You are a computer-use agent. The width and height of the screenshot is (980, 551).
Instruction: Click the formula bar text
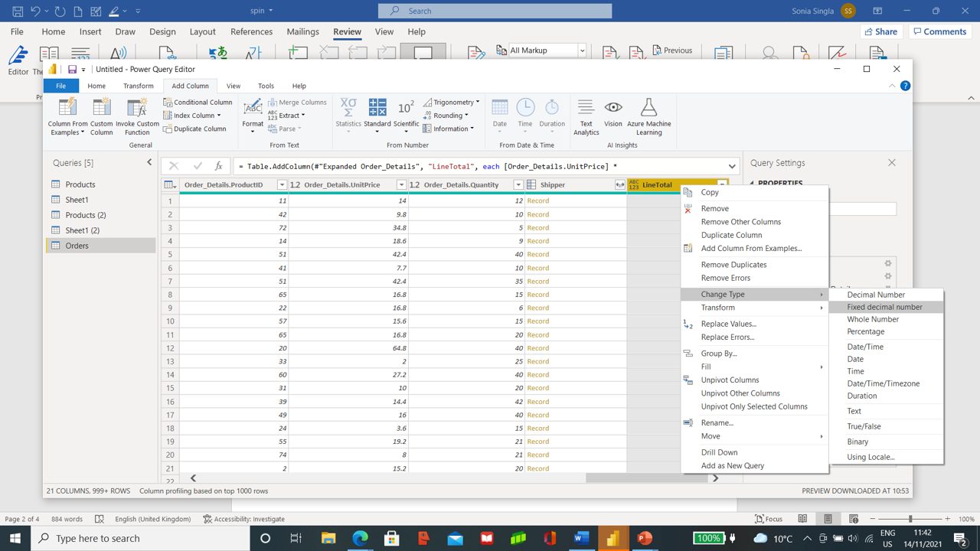(x=428, y=166)
